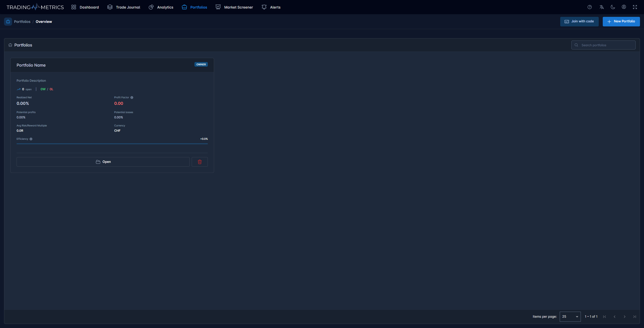This screenshot has width=644, height=328.
Task: Click the breadcrumb portfolio briefcase icon
Action: pyautogui.click(x=8, y=22)
